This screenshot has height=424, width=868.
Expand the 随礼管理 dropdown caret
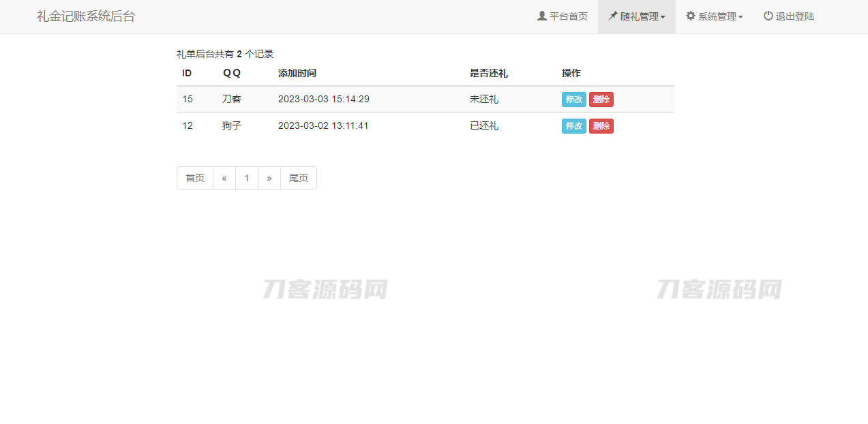663,17
